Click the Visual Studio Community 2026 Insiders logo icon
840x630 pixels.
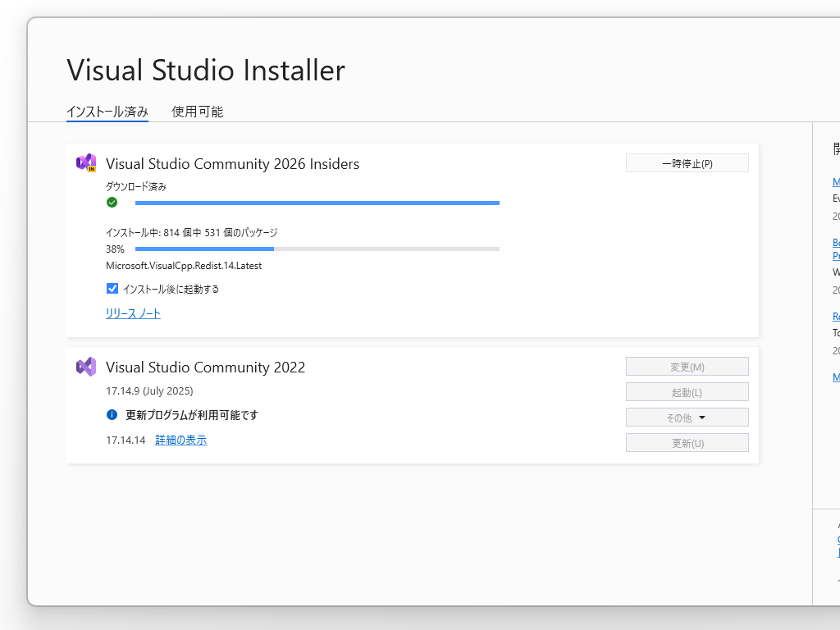pos(86,163)
